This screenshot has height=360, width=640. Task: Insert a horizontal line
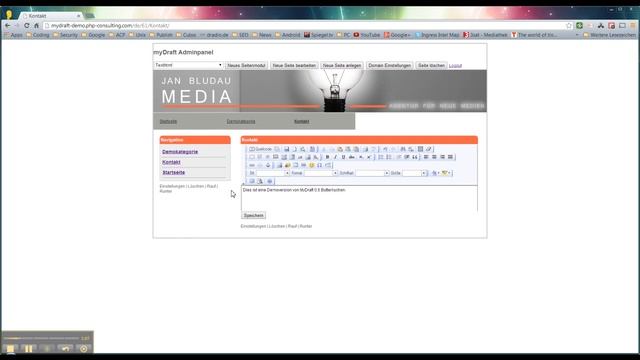point(304,165)
